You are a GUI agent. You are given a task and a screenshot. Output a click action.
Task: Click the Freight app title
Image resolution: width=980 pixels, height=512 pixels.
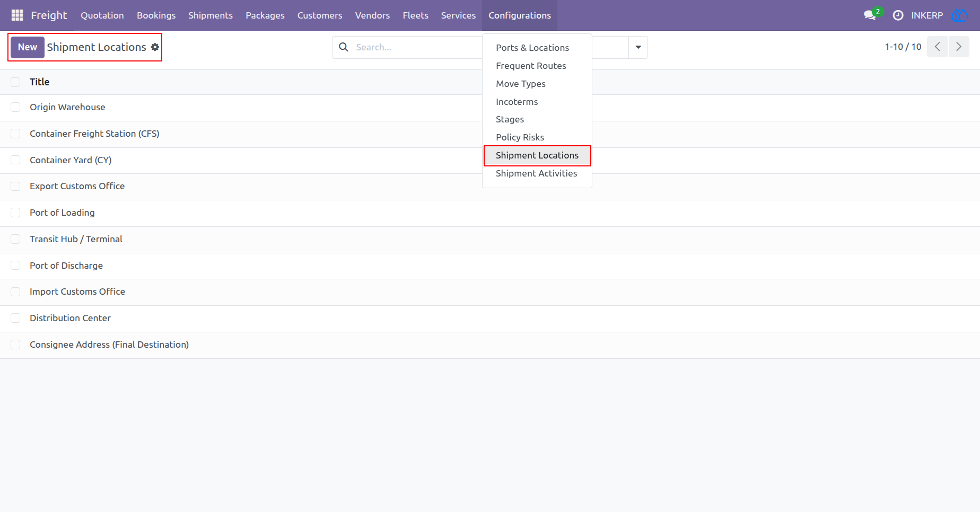[x=49, y=15]
